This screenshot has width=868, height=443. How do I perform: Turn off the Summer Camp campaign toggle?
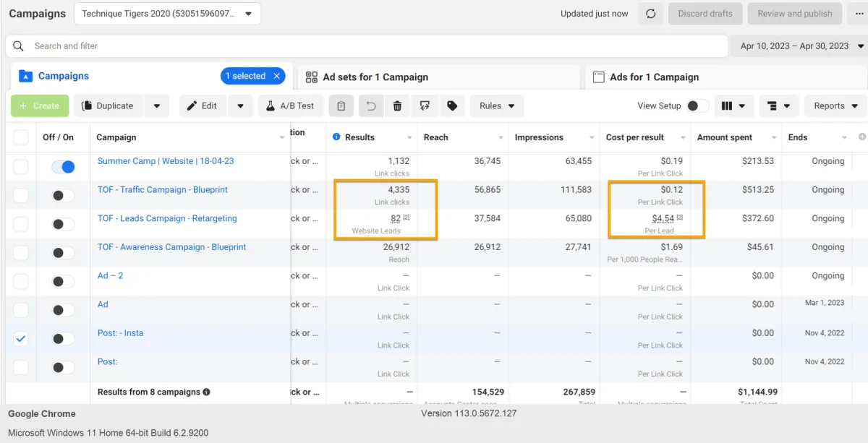point(63,167)
